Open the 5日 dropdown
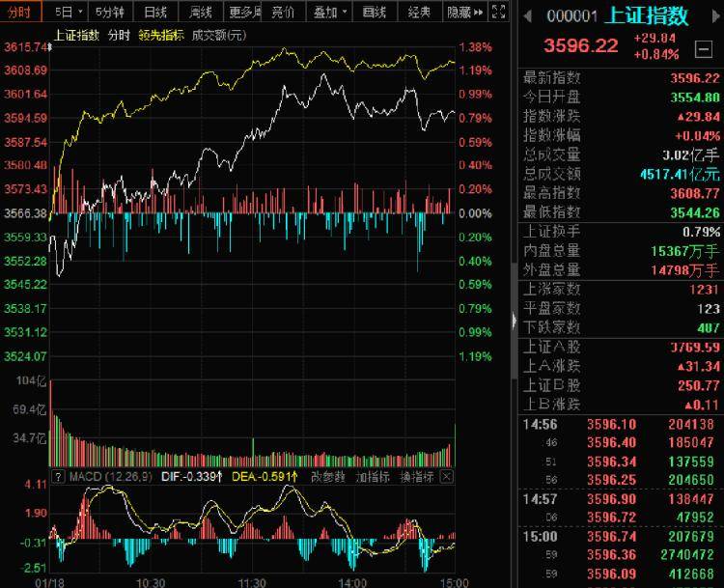Viewport: 724px width, 588px height. (69, 12)
